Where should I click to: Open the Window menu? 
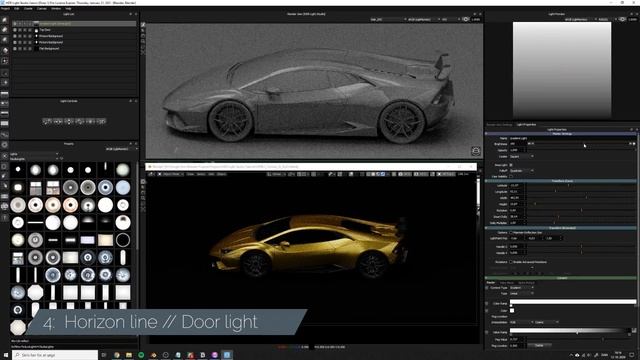tap(56, 9)
